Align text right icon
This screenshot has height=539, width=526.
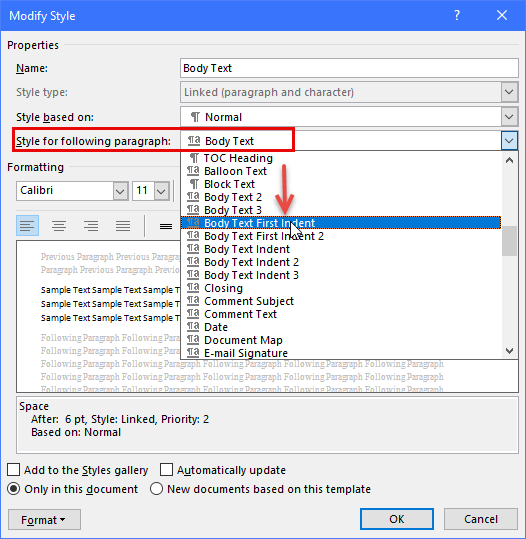click(x=91, y=226)
